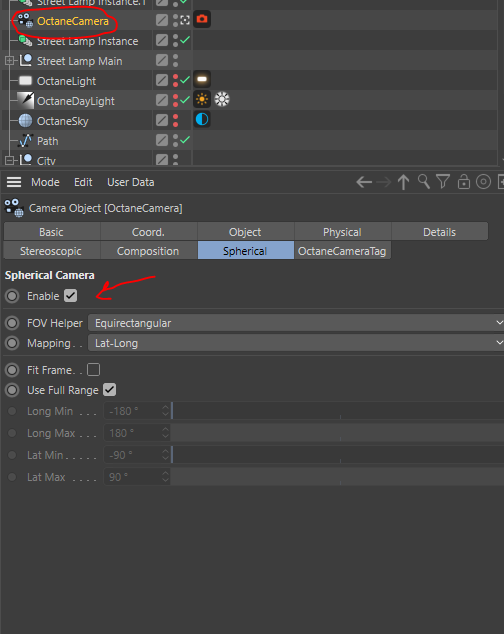Click the Street Lamp Instance object icon
504x634 pixels.
(x=25, y=40)
